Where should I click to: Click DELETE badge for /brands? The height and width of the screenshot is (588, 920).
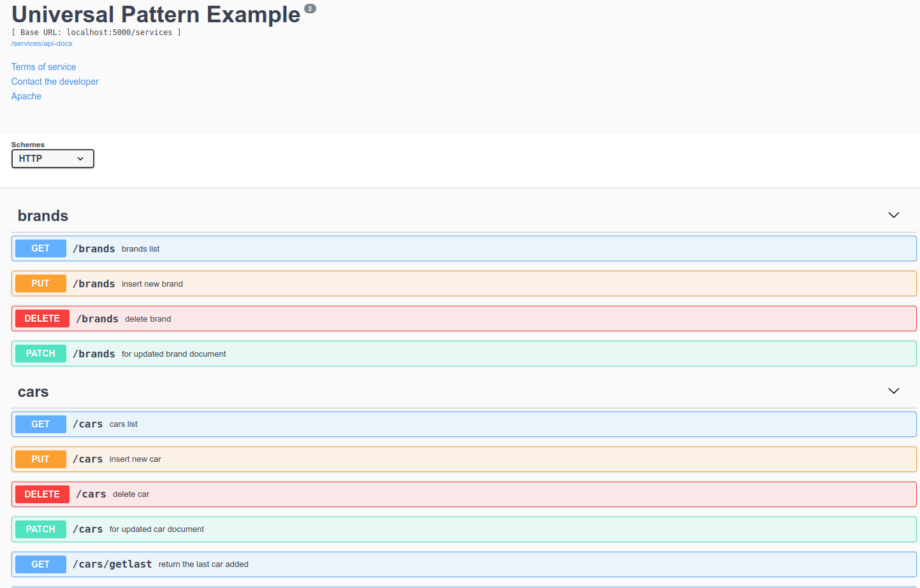(42, 319)
